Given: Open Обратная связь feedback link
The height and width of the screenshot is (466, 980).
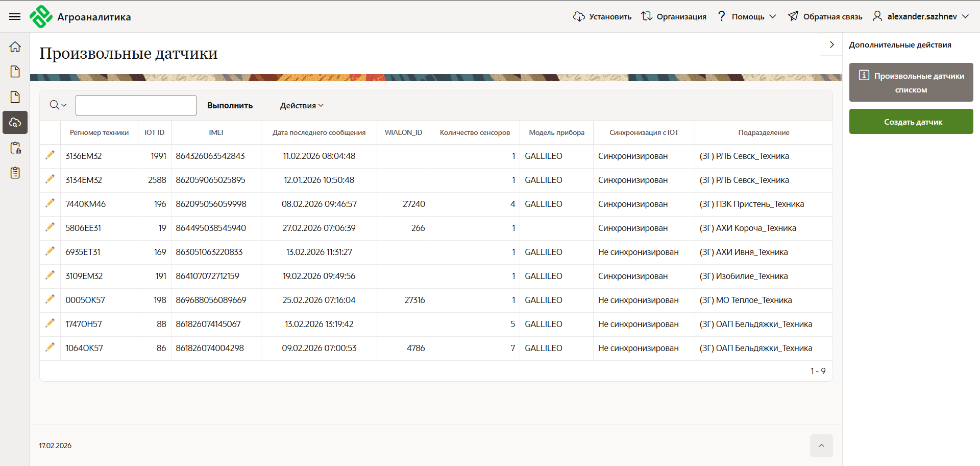Looking at the screenshot, I should point(825,17).
